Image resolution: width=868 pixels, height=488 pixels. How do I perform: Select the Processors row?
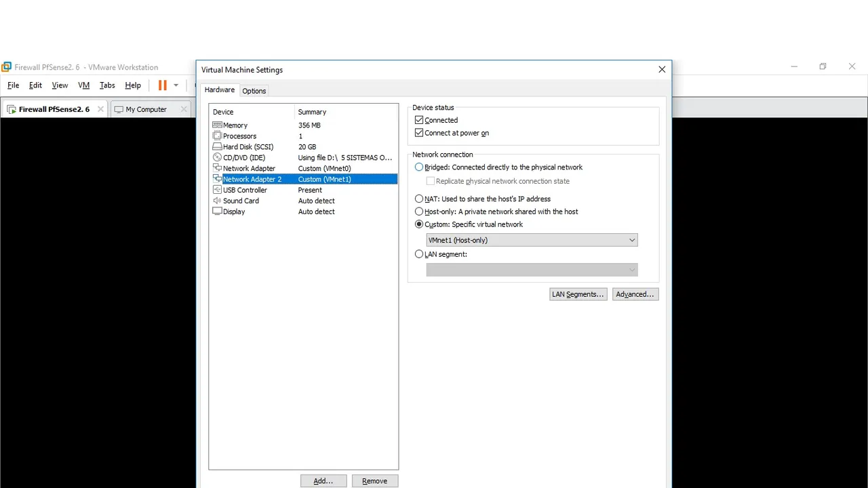304,136
